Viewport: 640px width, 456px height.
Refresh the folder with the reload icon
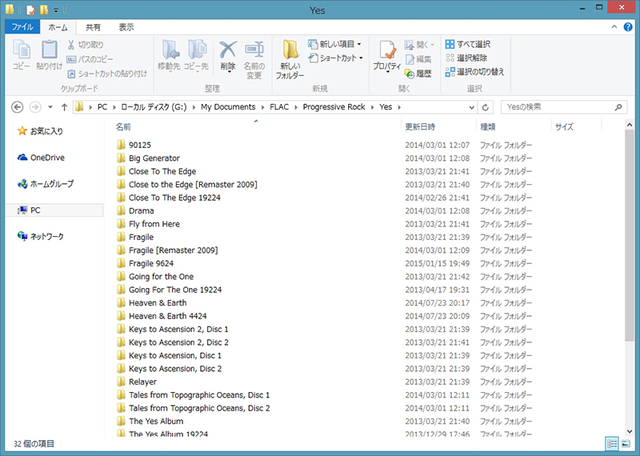pos(484,107)
